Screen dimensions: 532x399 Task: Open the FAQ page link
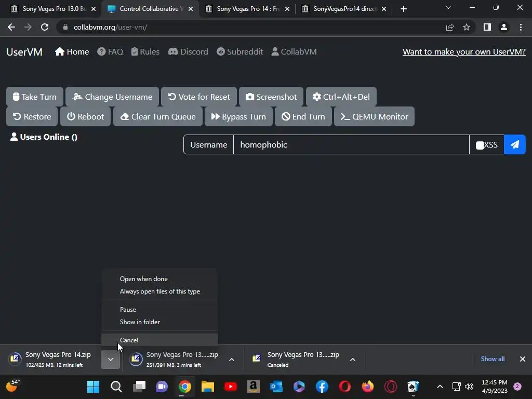(x=110, y=51)
